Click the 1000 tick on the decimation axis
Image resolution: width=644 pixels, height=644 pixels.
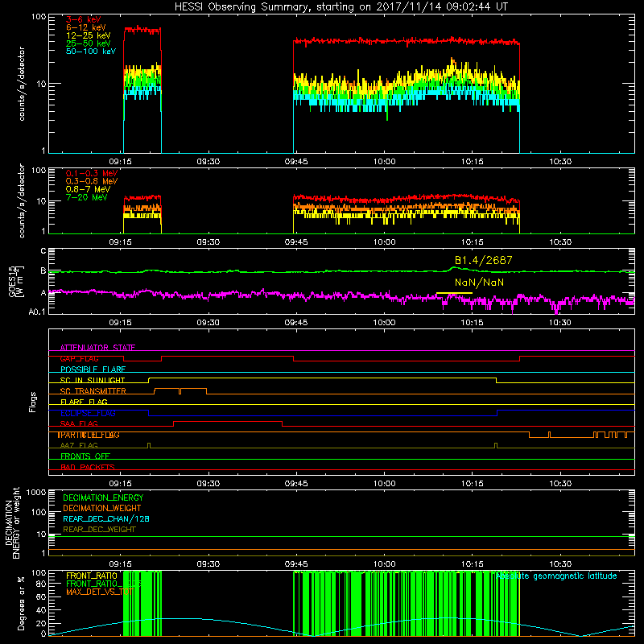[x=36, y=493]
